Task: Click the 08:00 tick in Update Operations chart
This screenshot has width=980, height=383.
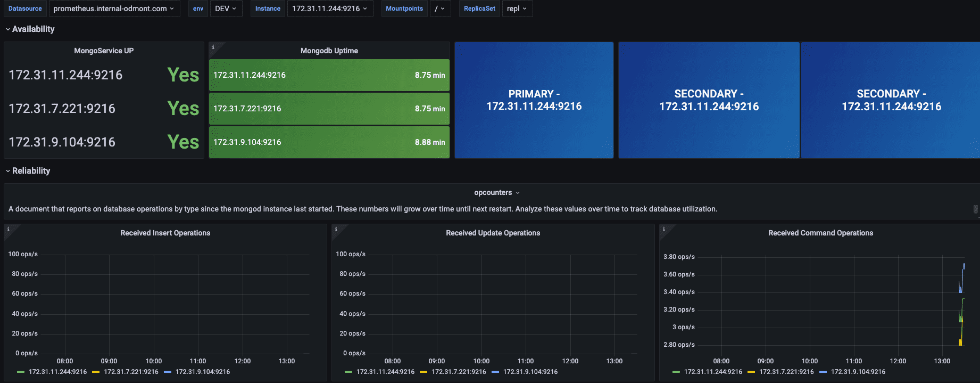Action: click(x=393, y=361)
